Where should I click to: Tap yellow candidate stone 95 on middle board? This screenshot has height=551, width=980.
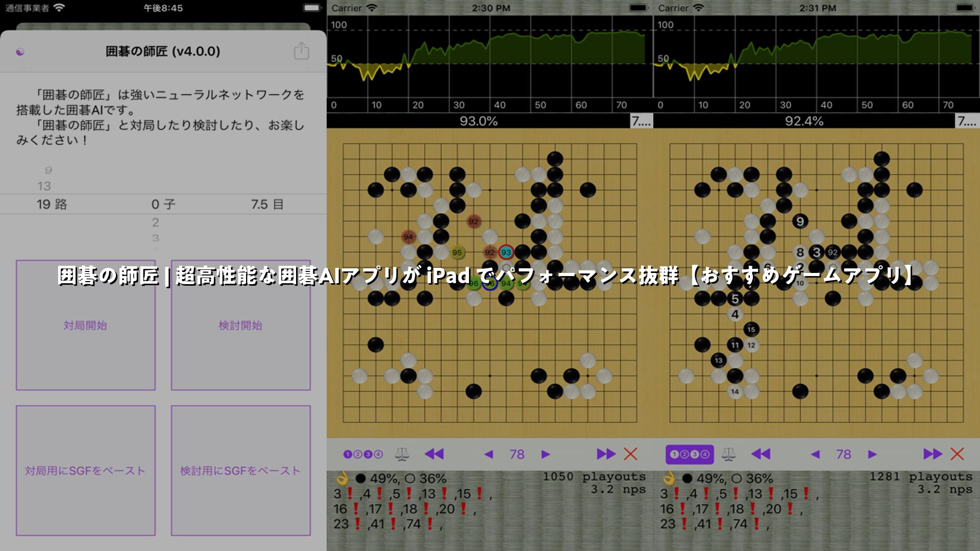click(457, 252)
